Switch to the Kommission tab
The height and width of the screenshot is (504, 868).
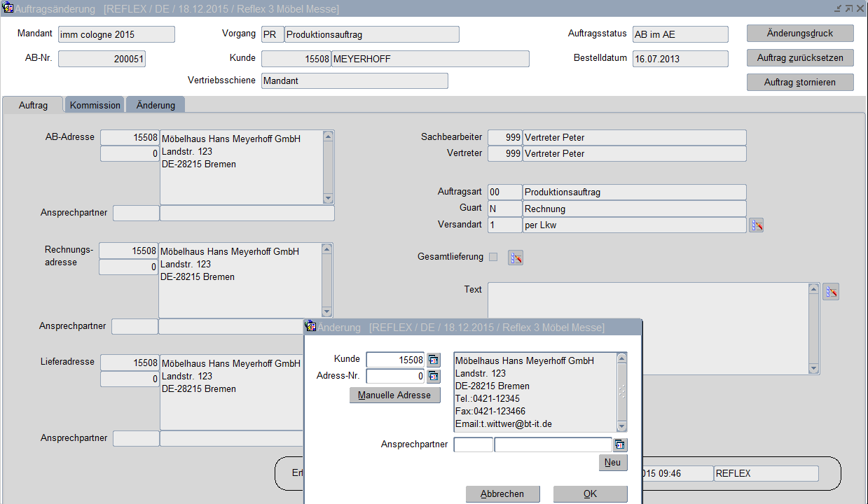(x=95, y=105)
